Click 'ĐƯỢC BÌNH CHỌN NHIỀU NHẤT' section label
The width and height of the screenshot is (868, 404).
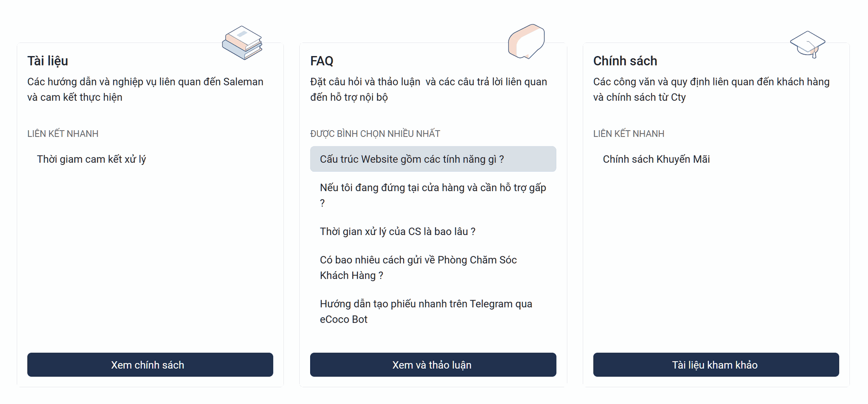[375, 134]
